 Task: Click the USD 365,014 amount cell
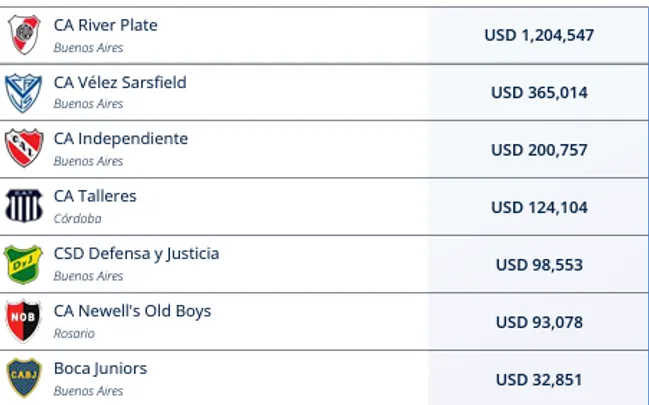[539, 93]
